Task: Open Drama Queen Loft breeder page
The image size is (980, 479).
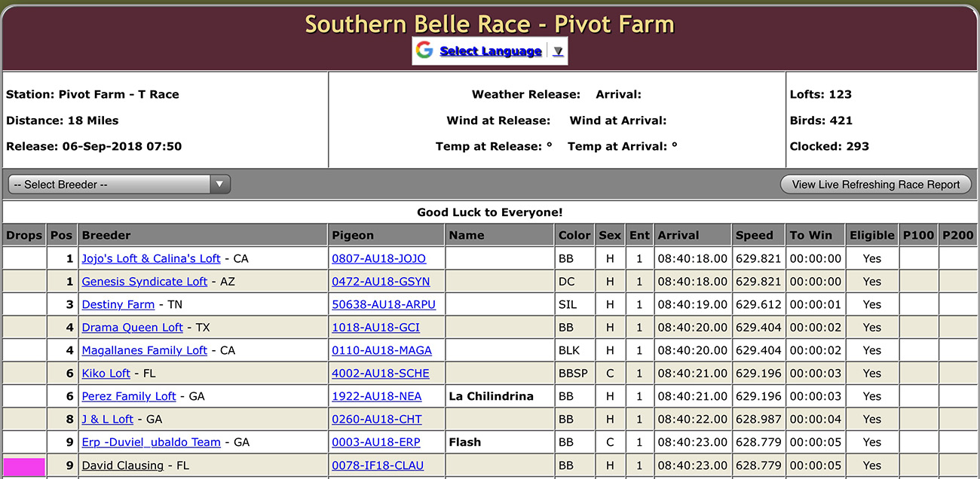Action: (132, 328)
